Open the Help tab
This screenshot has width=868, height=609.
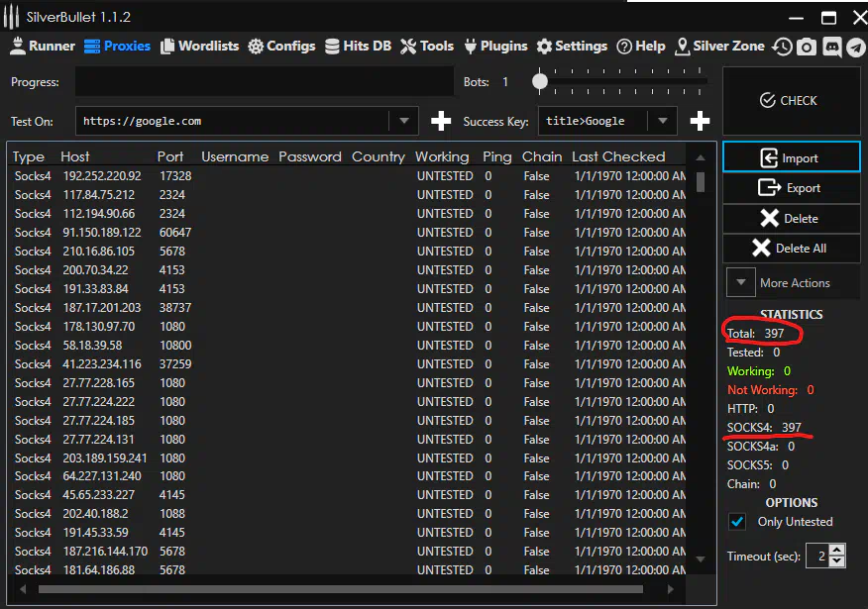pyautogui.click(x=641, y=46)
